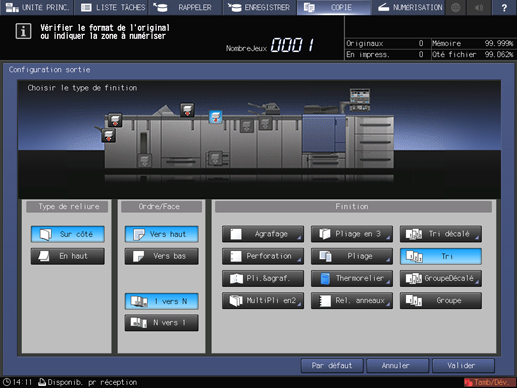Viewport: 517px width, 388px height.
Task: Select the highlighted blue output tray icon
Action: (x=215, y=117)
